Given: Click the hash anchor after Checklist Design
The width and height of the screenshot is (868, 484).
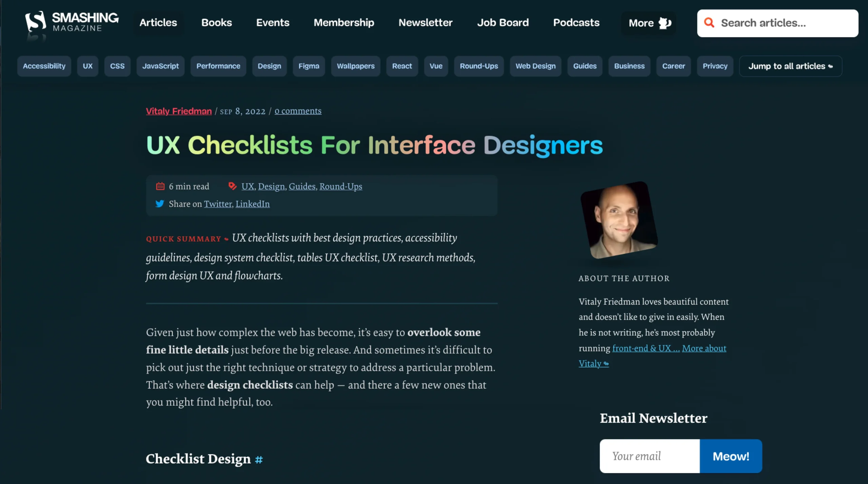Looking at the screenshot, I should coord(259,460).
